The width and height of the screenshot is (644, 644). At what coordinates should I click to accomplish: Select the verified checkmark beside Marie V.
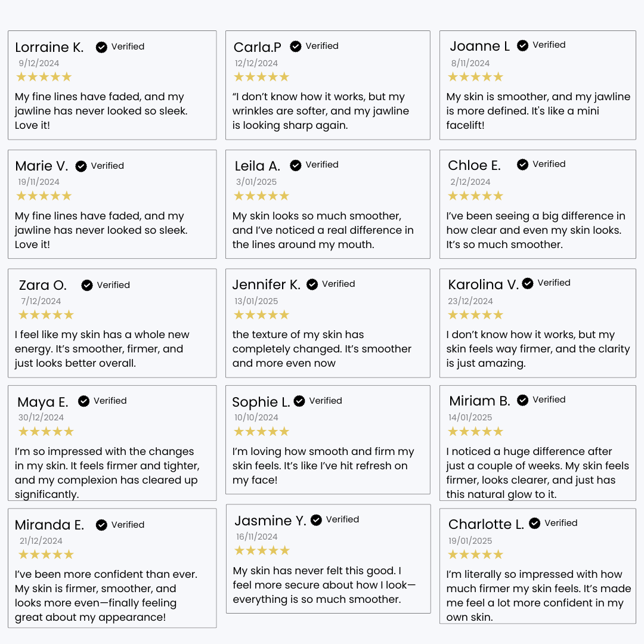tap(81, 166)
